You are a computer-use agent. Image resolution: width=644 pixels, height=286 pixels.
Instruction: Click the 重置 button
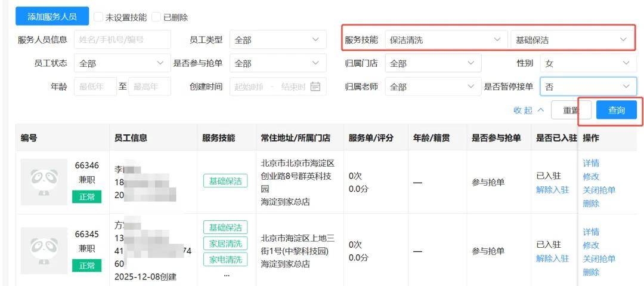click(x=571, y=110)
